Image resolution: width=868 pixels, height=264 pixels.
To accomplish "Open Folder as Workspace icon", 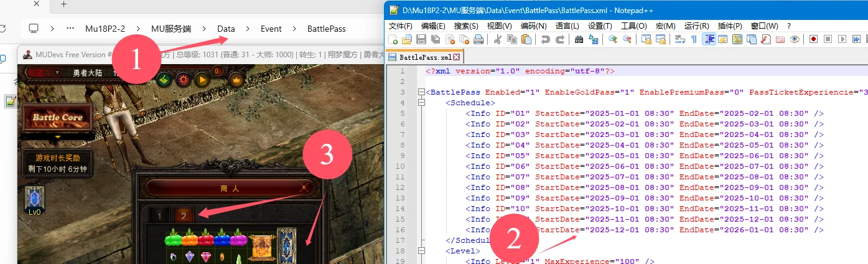I will (780, 39).
